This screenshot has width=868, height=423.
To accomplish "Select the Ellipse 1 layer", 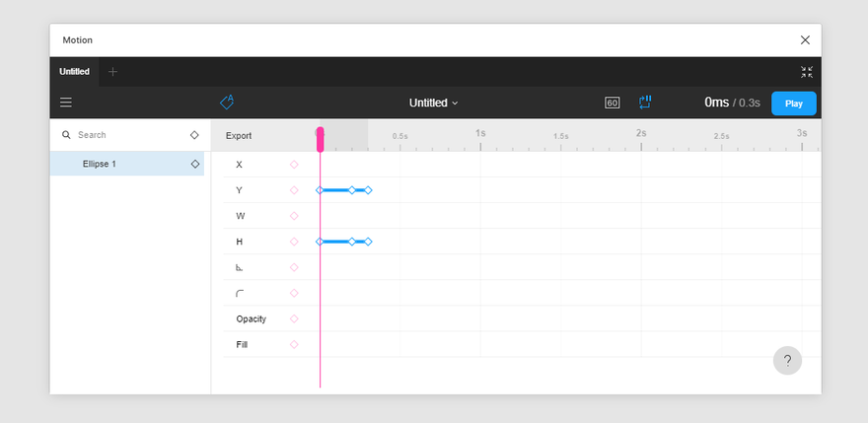I will pyautogui.click(x=127, y=164).
